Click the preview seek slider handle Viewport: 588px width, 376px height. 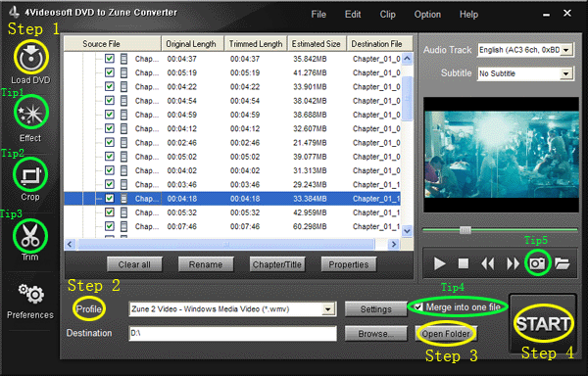(x=465, y=230)
